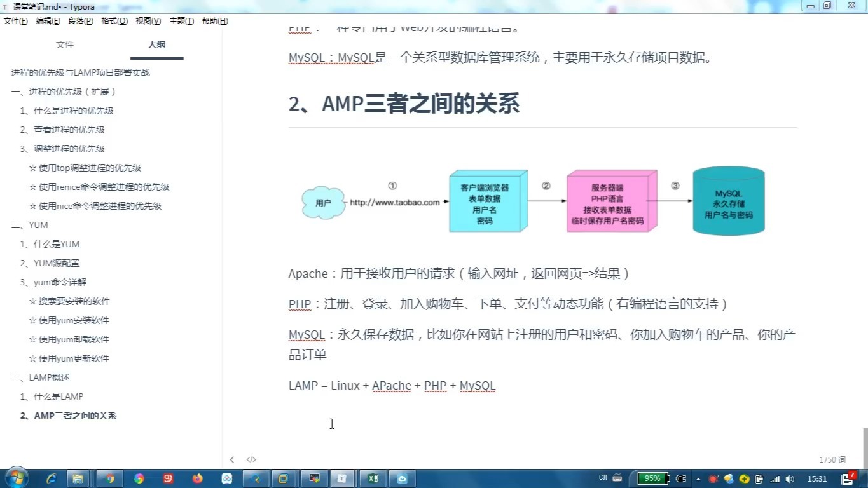Click the 15:31 system clock
Image resolution: width=868 pixels, height=488 pixels.
coord(817,478)
